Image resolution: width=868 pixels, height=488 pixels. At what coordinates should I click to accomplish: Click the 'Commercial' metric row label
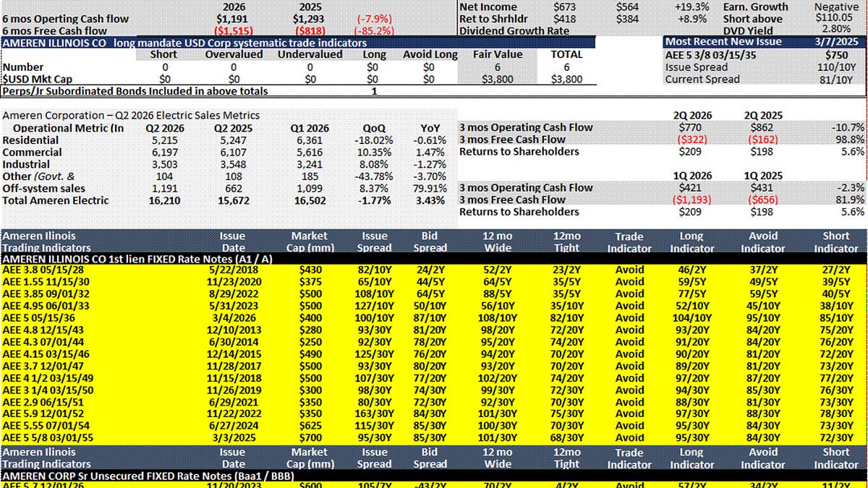pos(32,153)
